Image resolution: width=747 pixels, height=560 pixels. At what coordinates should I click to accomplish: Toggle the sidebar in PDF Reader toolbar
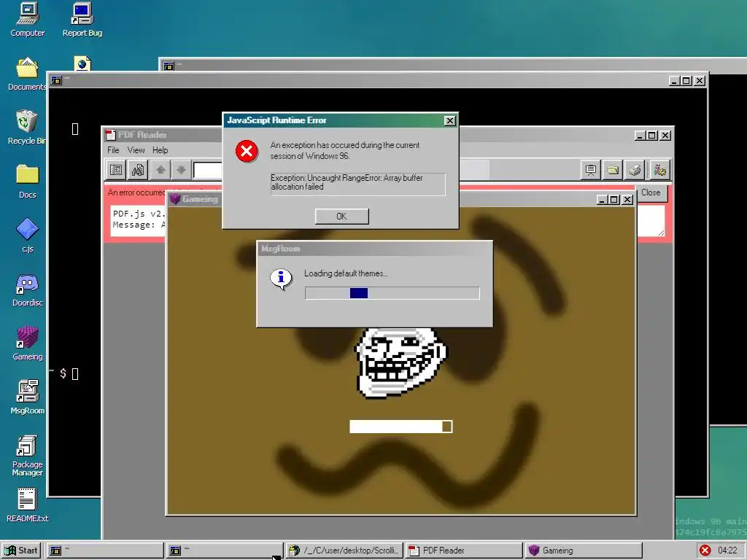116,170
